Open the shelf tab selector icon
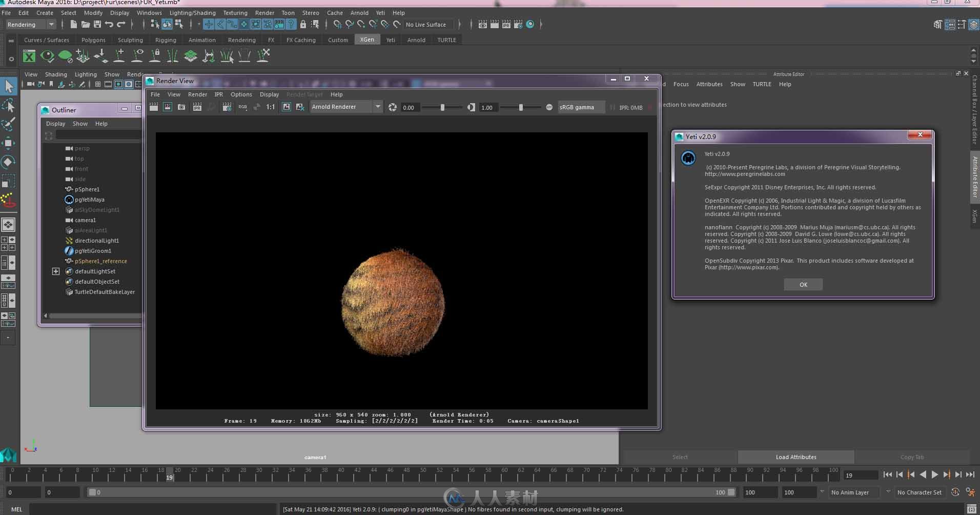This screenshot has width=980, height=515. (x=11, y=41)
